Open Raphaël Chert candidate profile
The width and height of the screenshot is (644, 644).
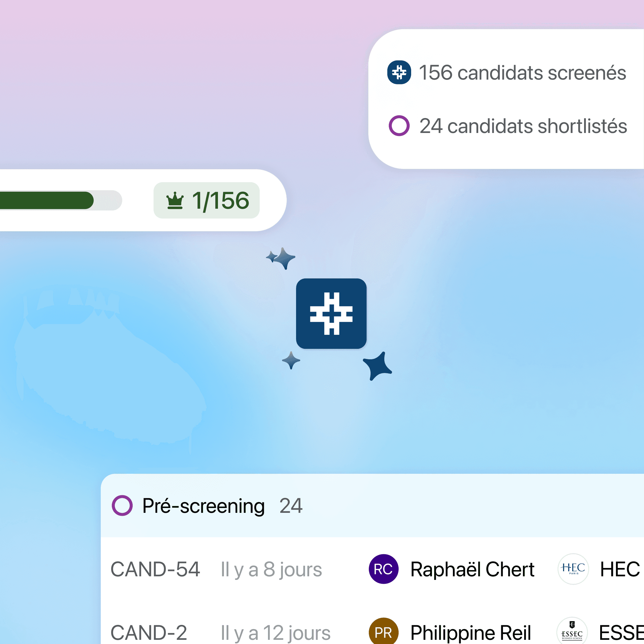[472, 569]
